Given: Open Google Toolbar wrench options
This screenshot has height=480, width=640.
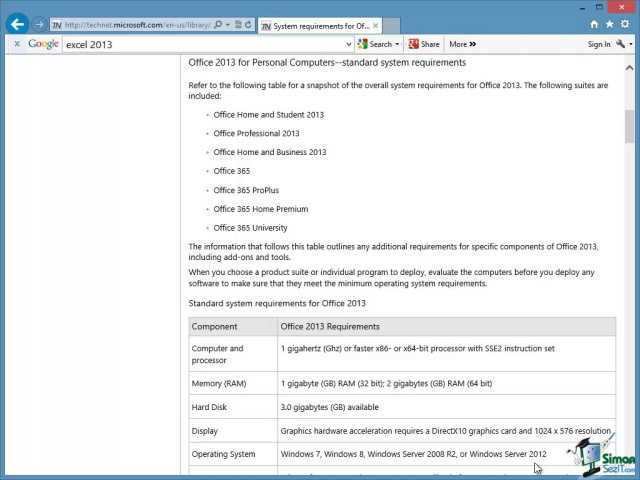Looking at the screenshot, I should (620, 44).
